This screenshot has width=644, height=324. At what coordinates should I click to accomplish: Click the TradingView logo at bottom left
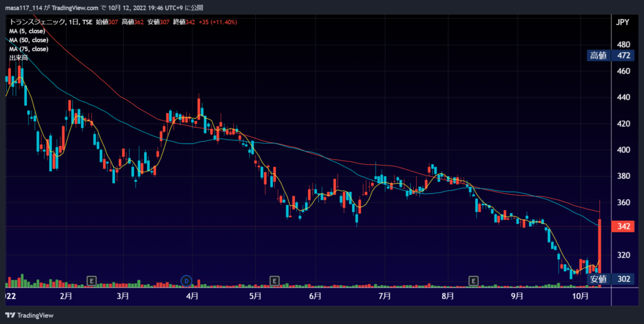29,315
